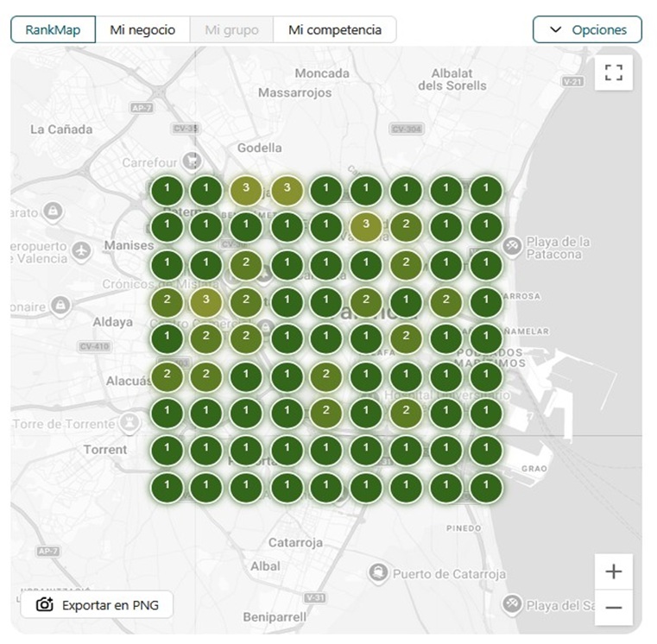
Task: Click the top-left rank 1 grid marker
Action: [x=167, y=190]
